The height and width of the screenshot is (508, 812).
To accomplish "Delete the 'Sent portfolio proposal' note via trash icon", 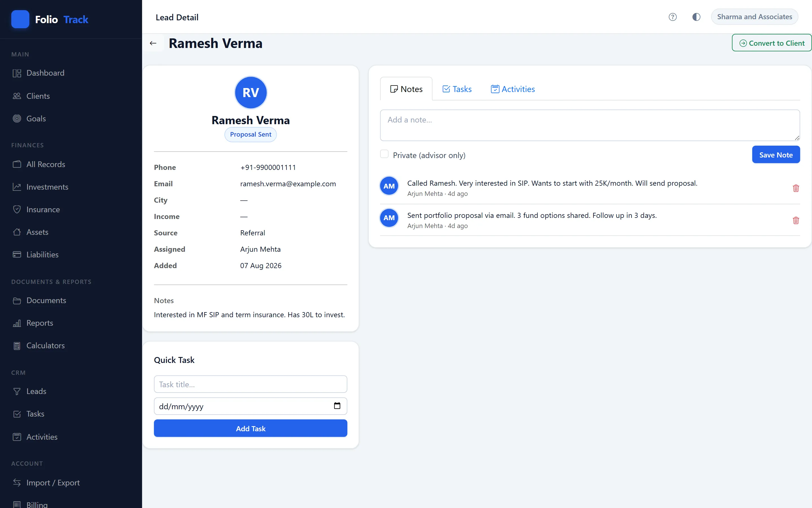I will (796, 220).
